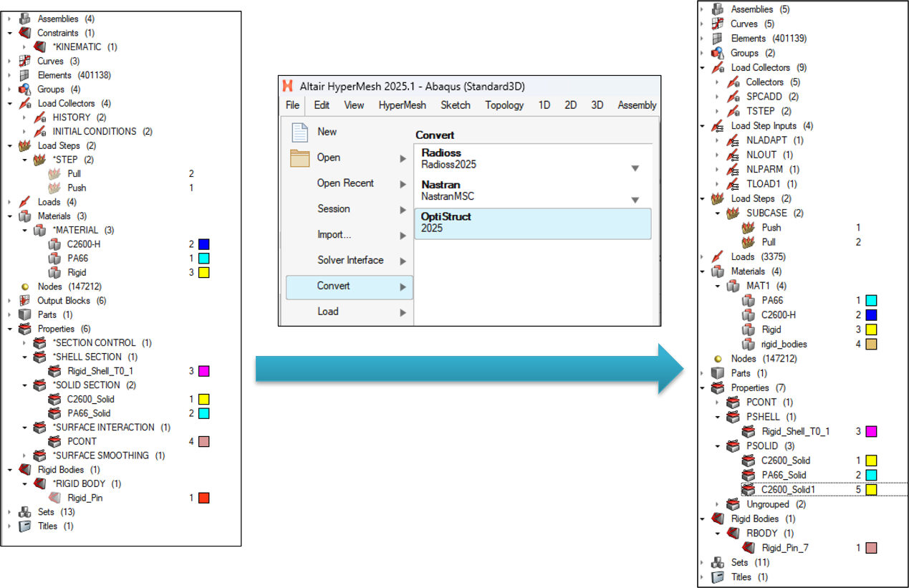Click magenta color swatch of Rigid_Shell_T0_1 in left tree
This screenshot has height=588, width=909.
tap(203, 371)
